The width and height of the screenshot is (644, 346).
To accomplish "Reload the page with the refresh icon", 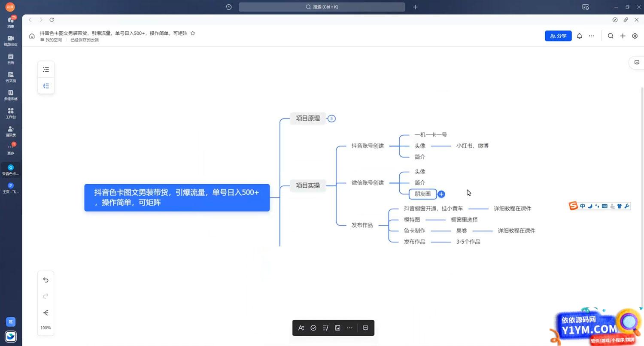I will click(x=52, y=20).
